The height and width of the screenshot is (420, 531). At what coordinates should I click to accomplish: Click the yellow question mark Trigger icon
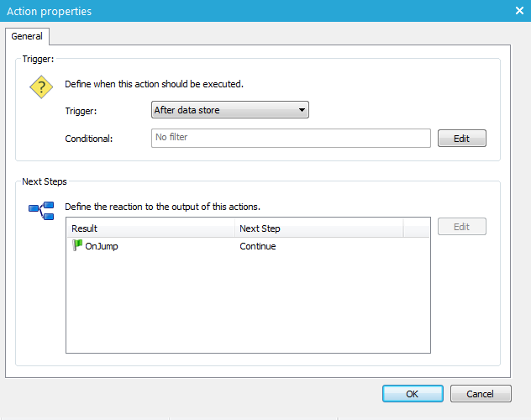[41, 87]
